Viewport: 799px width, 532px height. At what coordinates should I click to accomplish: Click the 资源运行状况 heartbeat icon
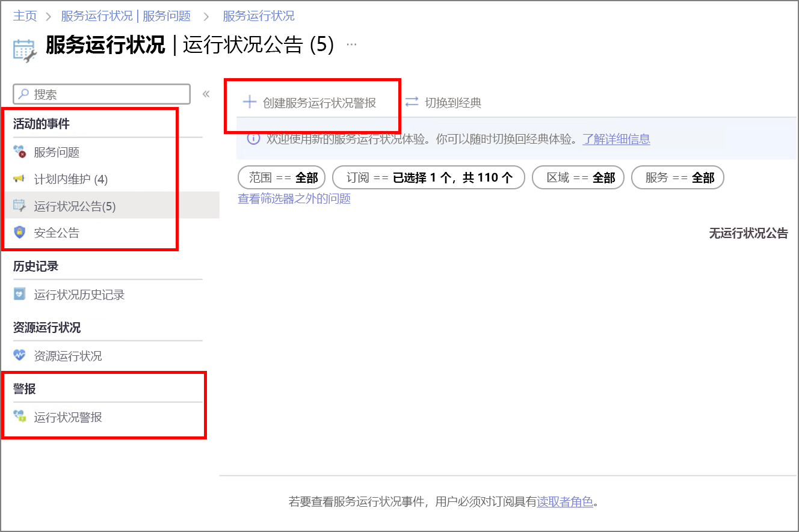point(20,356)
